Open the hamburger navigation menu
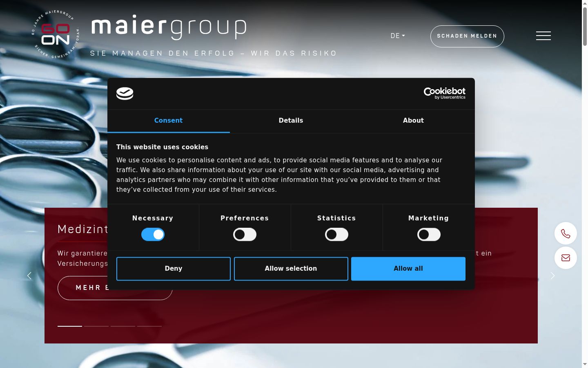 543,36
